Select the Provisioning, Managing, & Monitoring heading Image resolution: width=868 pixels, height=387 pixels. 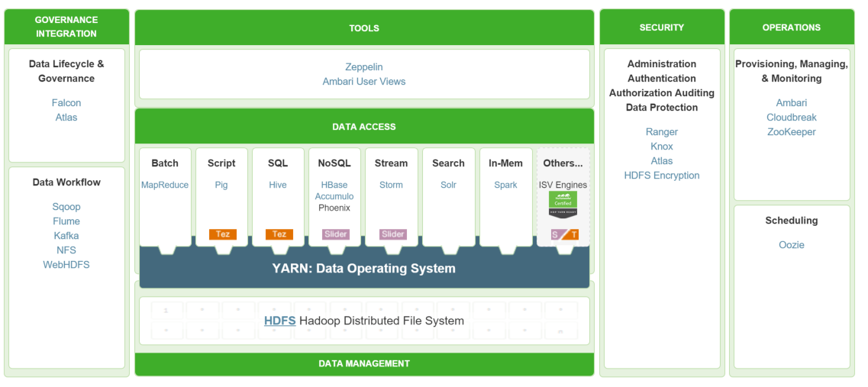click(792, 72)
